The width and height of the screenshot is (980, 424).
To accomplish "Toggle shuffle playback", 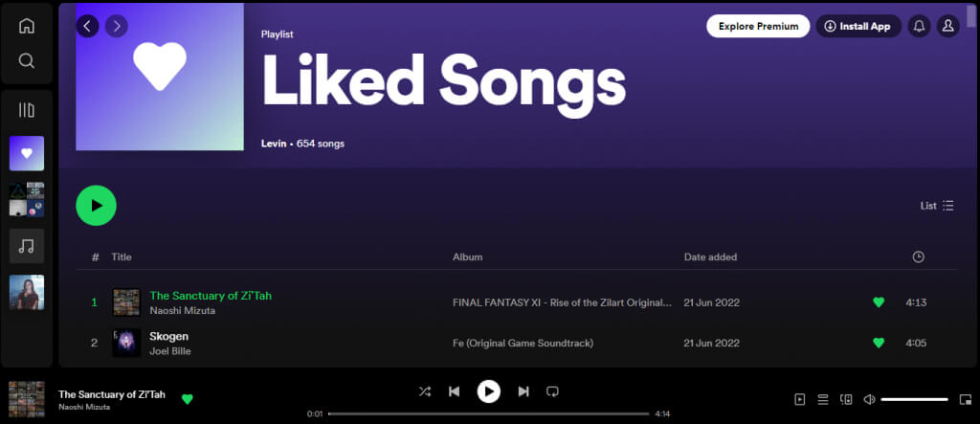I will coord(425,391).
